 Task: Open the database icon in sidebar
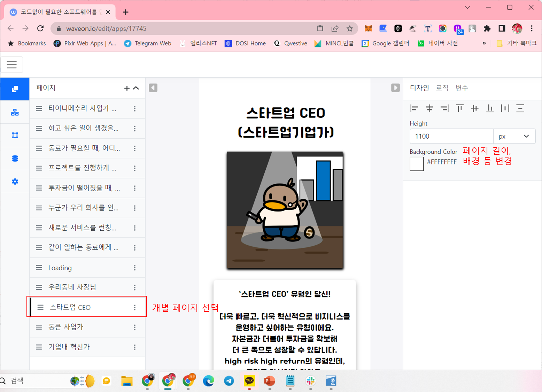tap(15, 159)
